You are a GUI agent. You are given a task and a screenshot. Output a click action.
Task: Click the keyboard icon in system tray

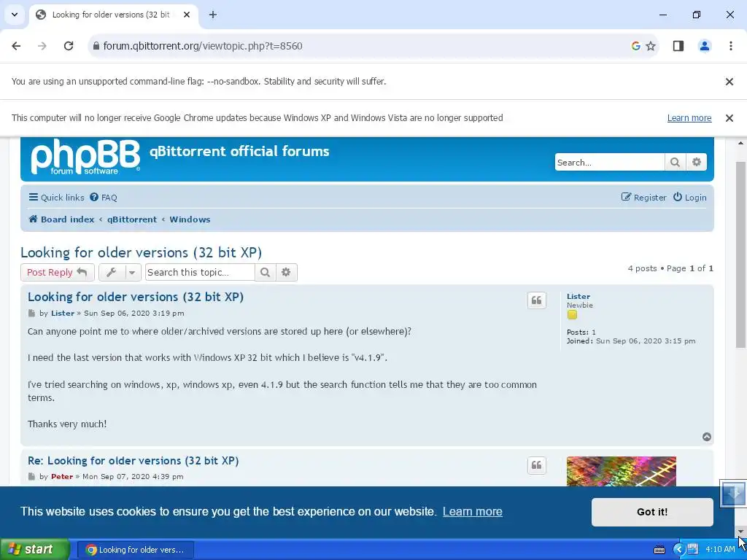point(659,550)
